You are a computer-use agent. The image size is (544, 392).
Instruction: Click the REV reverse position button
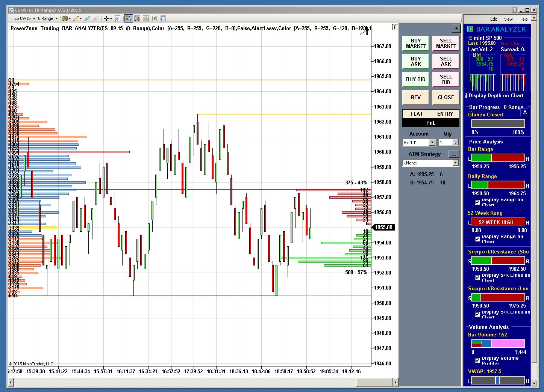(416, 98)
